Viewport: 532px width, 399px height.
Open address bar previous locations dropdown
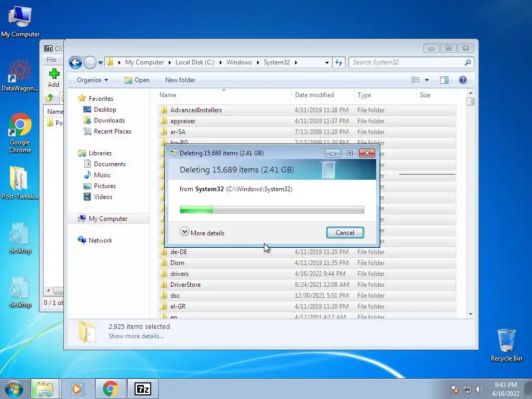(327, 63)
